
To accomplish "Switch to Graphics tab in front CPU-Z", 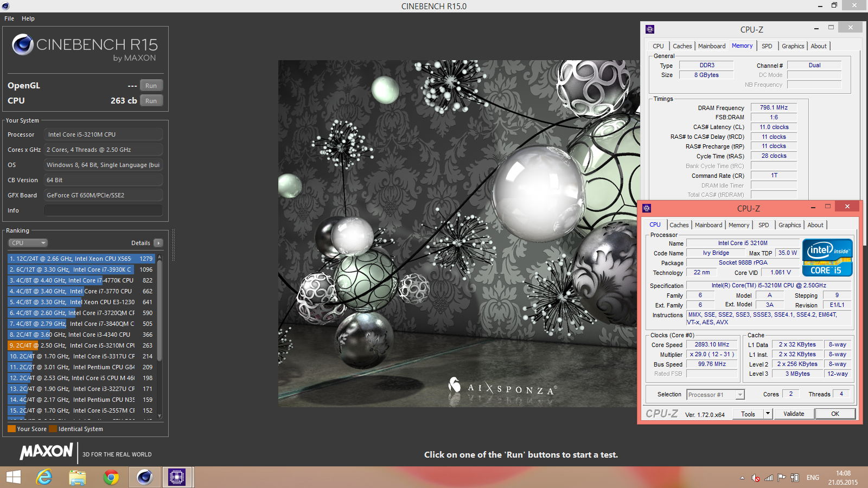I will [790, 225].
